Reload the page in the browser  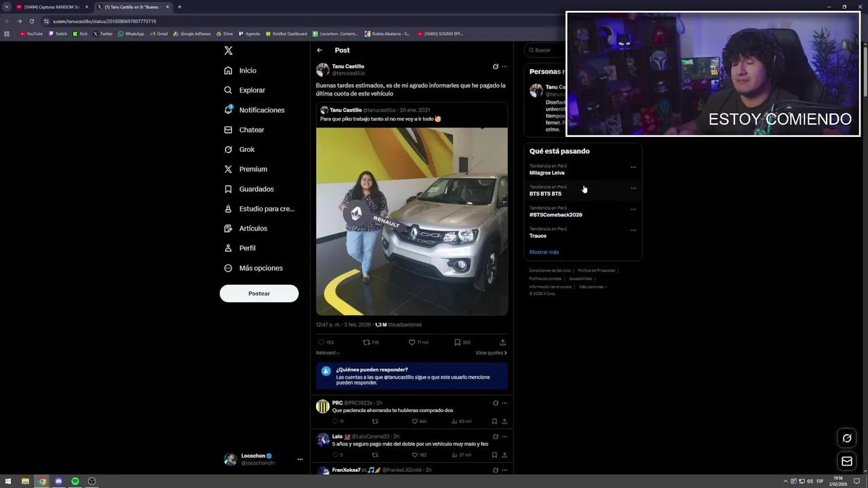pos(31,21)
